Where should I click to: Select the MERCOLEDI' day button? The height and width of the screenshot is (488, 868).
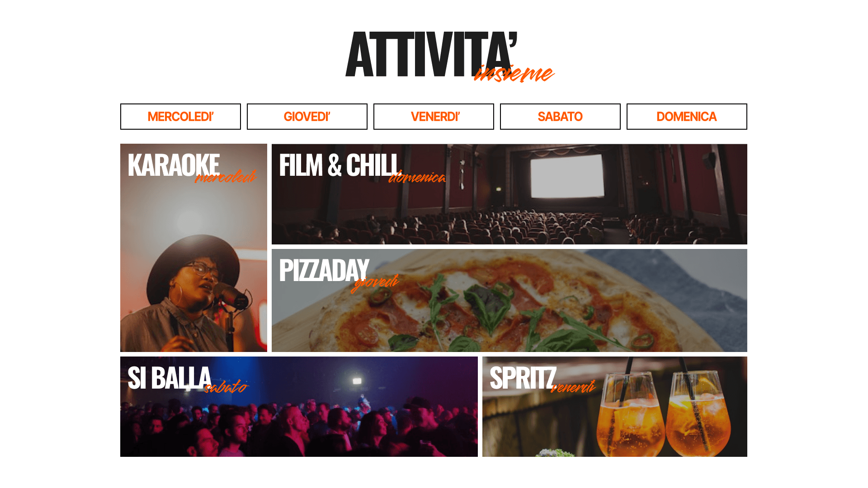point(180,117)
